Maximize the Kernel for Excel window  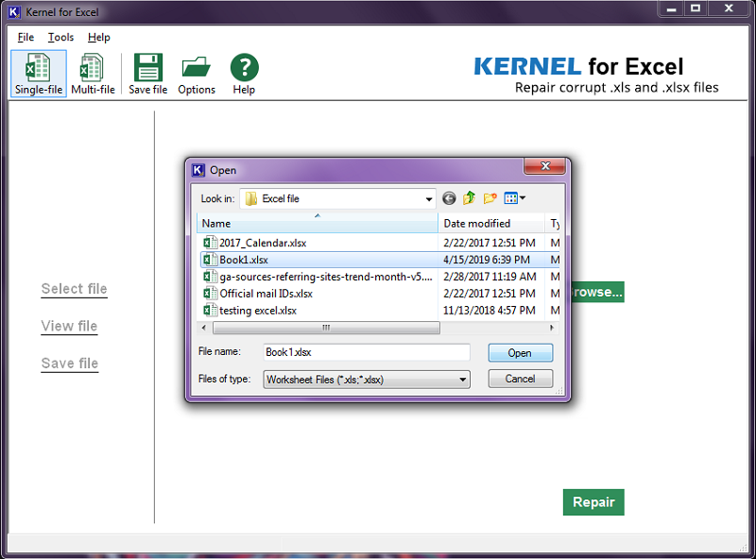696,8
